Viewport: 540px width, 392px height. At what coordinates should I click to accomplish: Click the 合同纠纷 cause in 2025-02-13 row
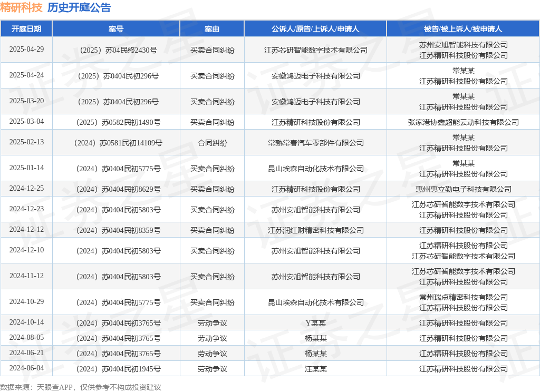(x=212, y=143)
